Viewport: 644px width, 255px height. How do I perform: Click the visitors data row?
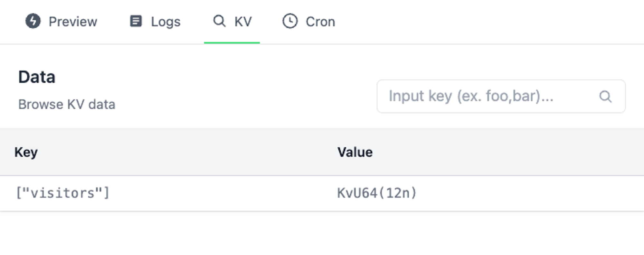tap(193, 193)
